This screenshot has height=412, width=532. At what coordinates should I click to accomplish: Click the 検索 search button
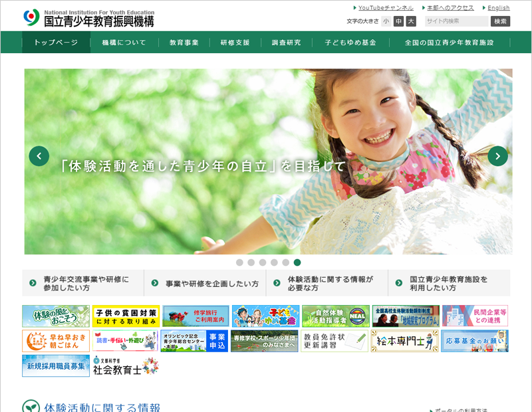(500, 21)
